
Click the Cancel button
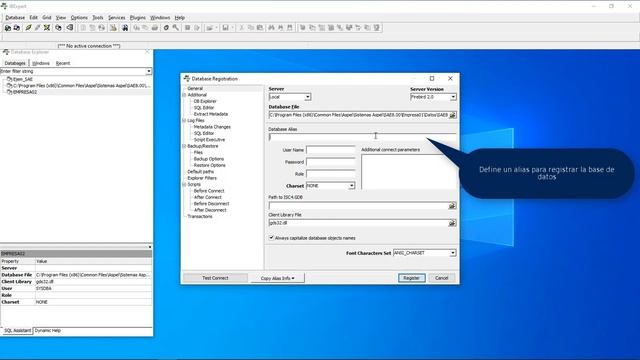[442, 278]
